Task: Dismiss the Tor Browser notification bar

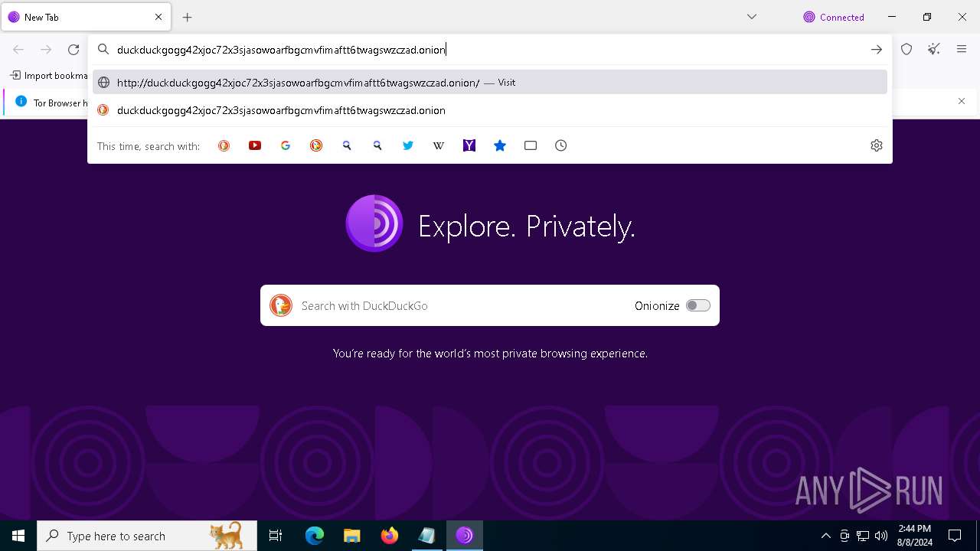Action: coord(962,101)
